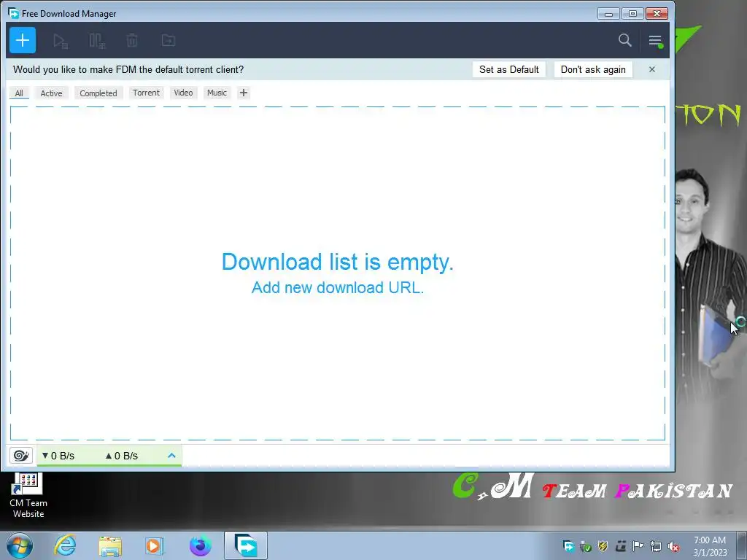The image size is (747, 560).
Task: Click Free Download Manager taskbar button
Action: [246, 545]
